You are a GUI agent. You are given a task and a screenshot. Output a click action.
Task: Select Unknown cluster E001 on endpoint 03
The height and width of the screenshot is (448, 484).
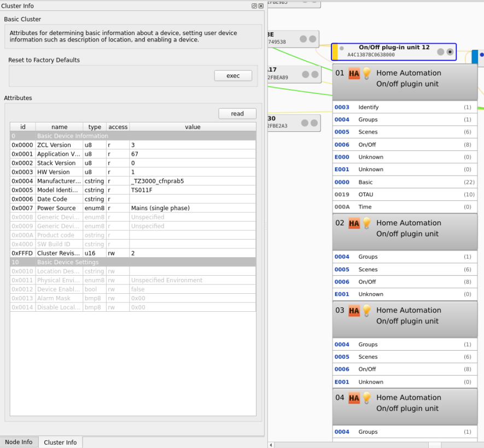point(405,382)
